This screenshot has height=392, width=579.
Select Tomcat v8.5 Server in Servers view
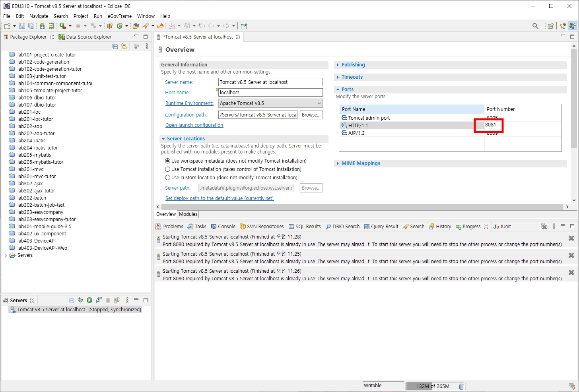[75, 310]
